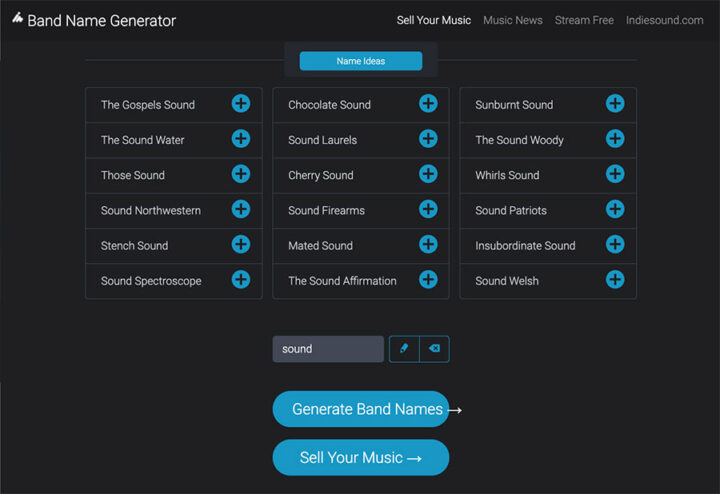Select the Name Ideas tab
This screenshot has height=494, width=720.
pos(361,61)
